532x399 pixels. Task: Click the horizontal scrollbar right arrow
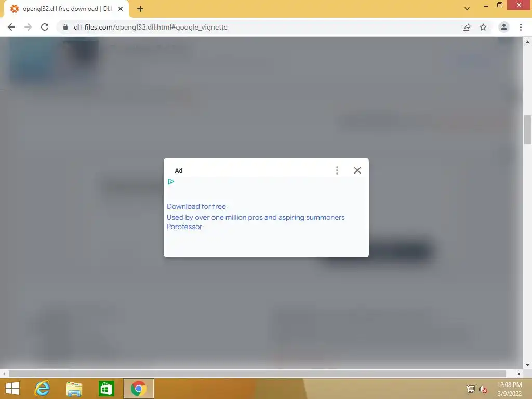518,374
